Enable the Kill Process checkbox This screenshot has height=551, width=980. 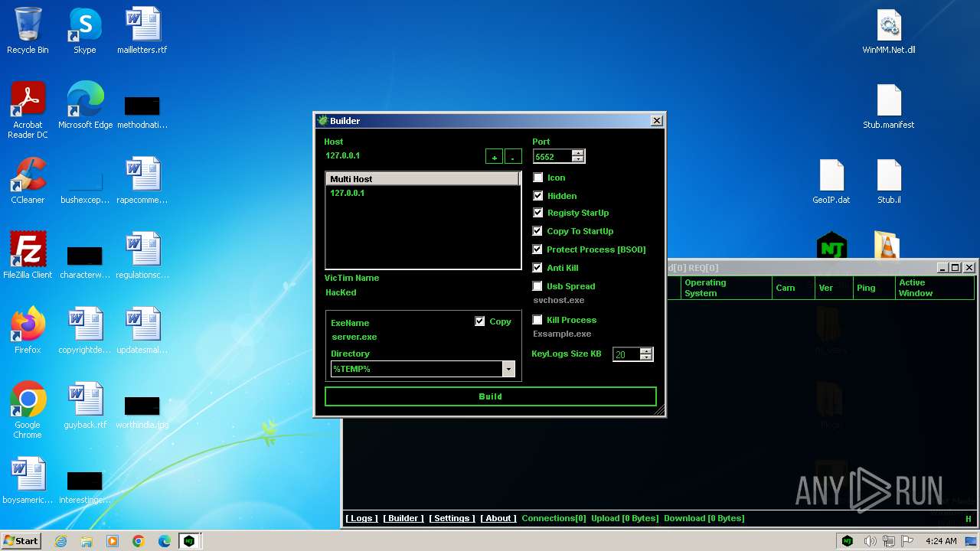(537, 320)
